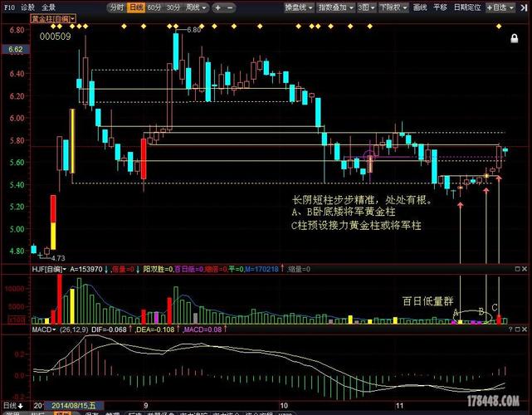Click the 画线 drawing tool
The height and width of the screenshot is (415, 532).
click(x=420, y=7)
